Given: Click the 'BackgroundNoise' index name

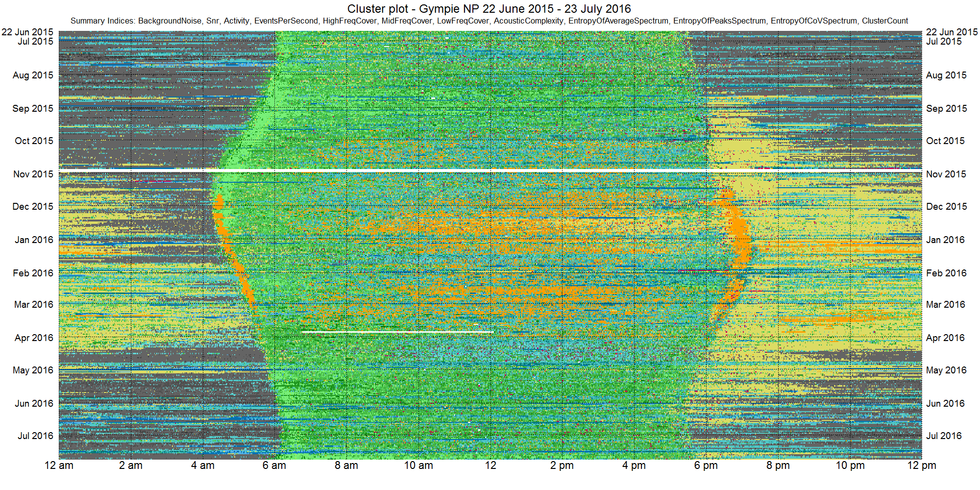Looking at the screenshot, I should click(x=170, y=21).
